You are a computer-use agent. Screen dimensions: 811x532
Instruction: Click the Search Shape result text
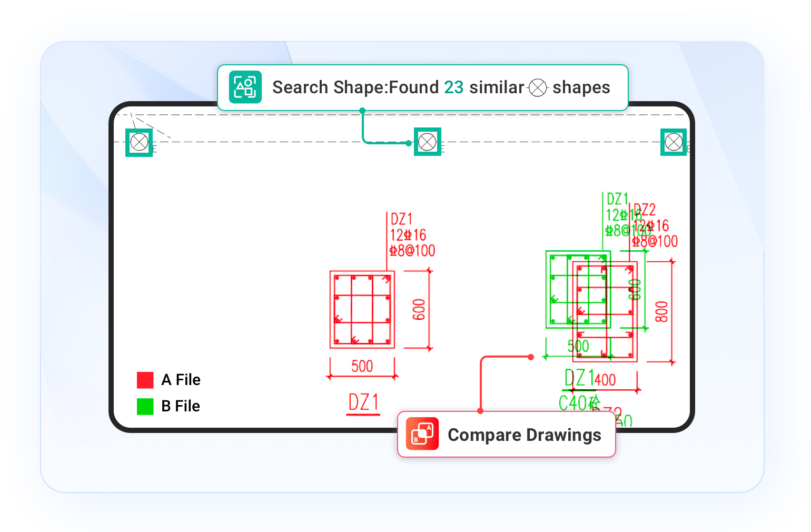(441, 87)
